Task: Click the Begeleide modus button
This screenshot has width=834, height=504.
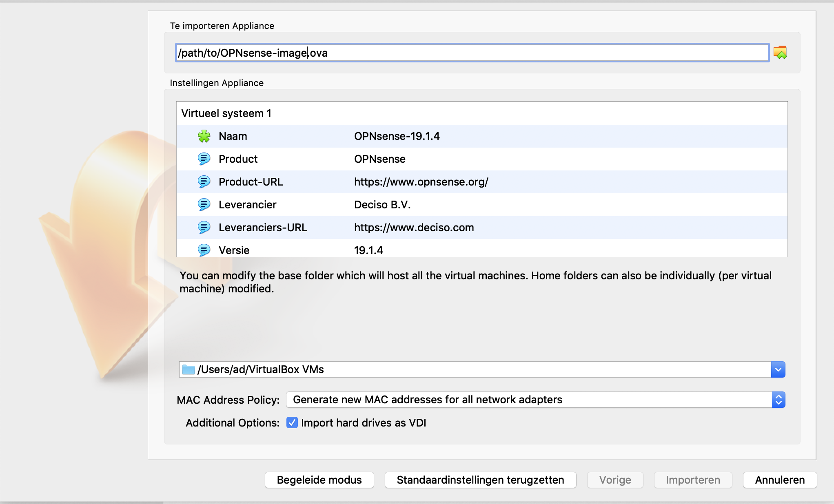Action: point(319,480)
